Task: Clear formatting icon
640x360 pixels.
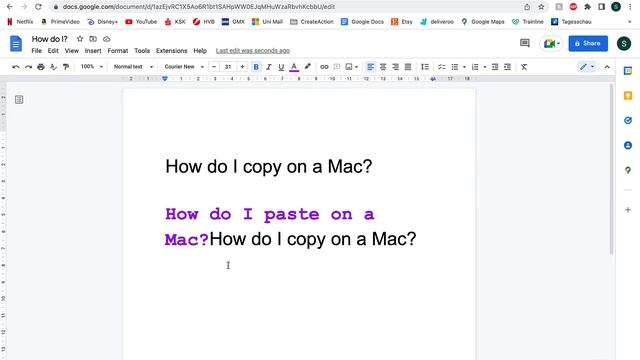Action: pos(524,67)
